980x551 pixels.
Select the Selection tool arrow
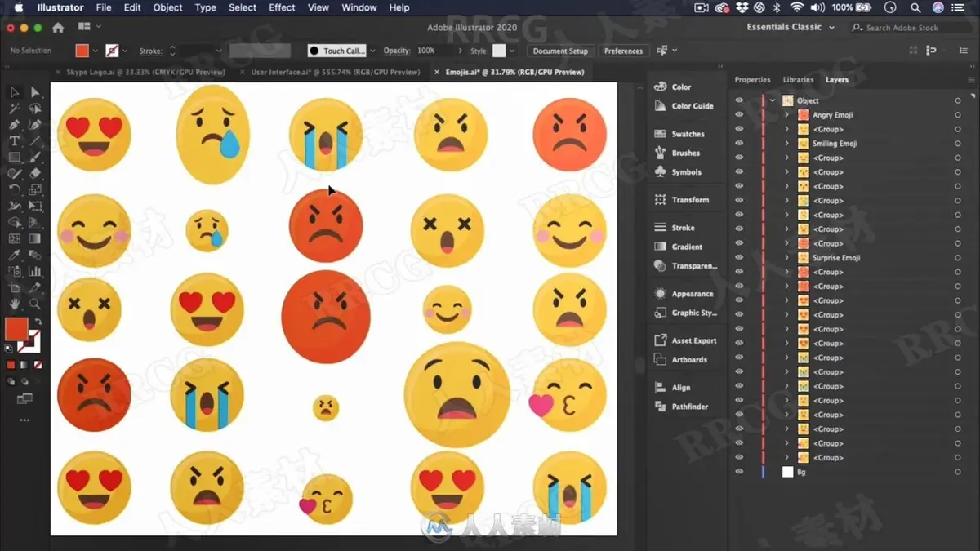click(15, 92)
